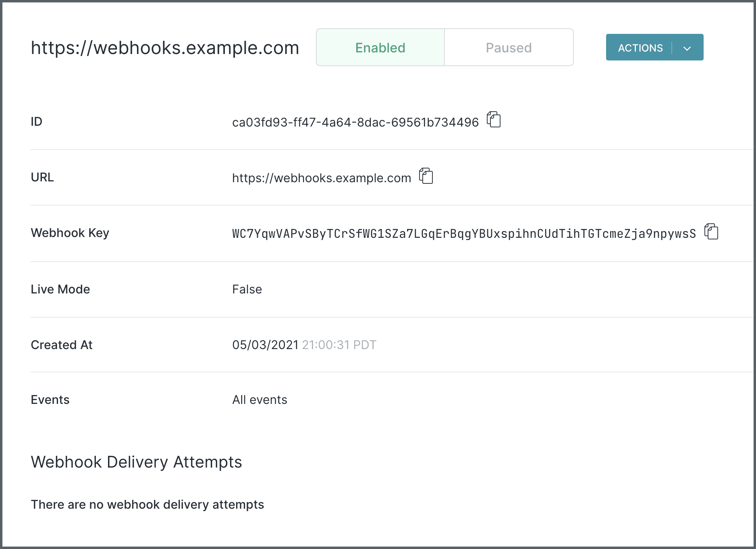Image resolution: width=756 pixels, height=549 pixels.
Task: Click the Live Mode field label
Action: click(60, 289)
